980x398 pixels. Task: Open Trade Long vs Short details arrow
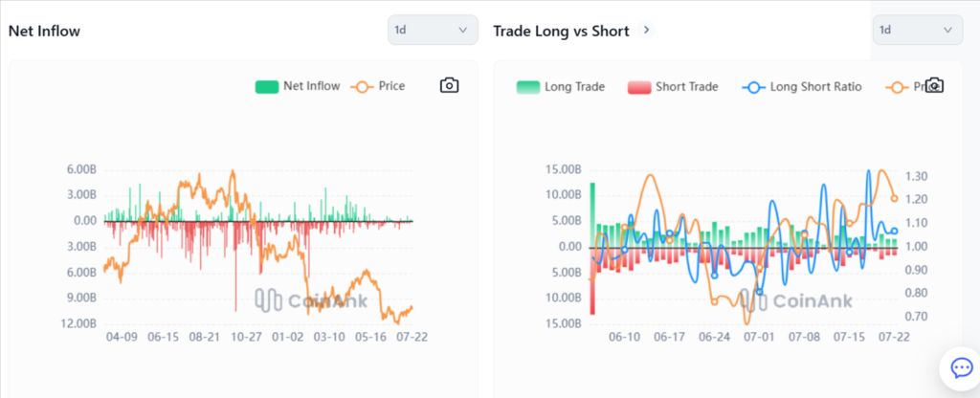646,30
